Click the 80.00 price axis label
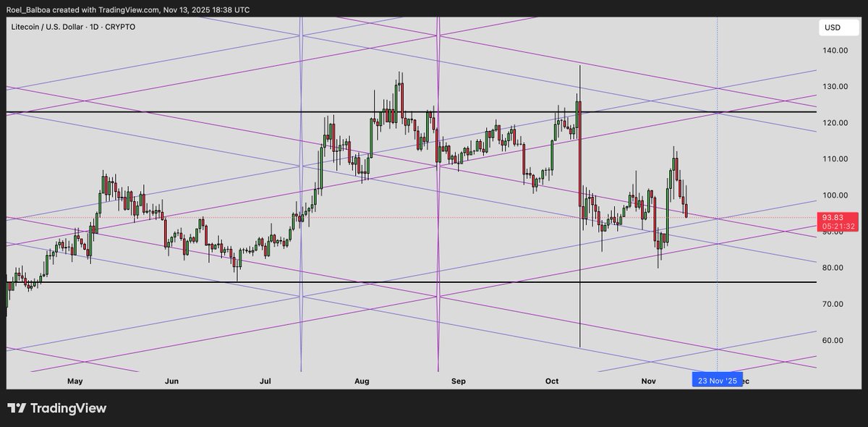This screenshot has height=427, width=868. coord(833,267)
